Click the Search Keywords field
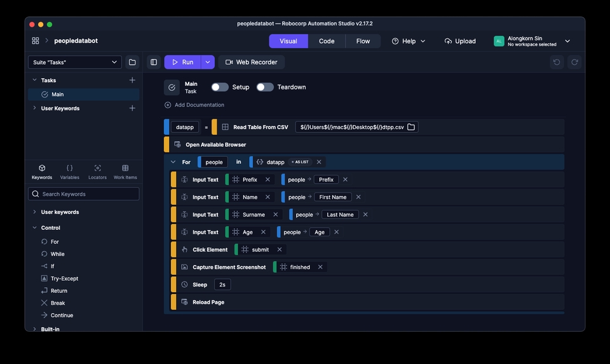Image resolution: width=610 pixels, height=364 pixels. pos(84,194)
